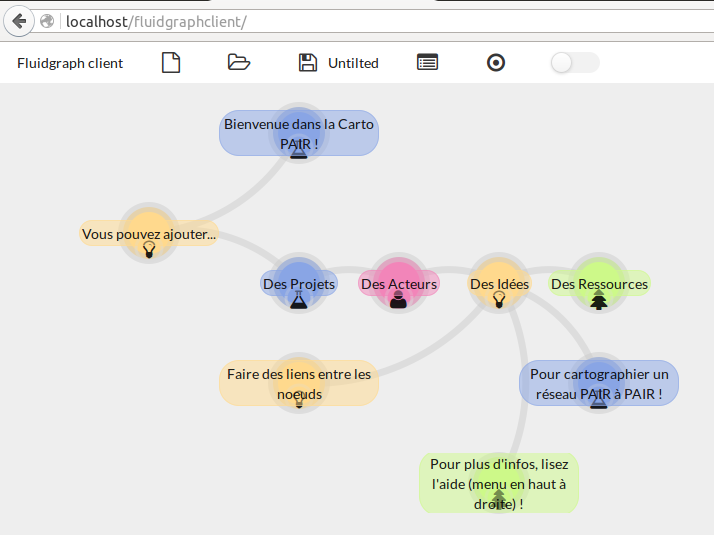Select the Pour plus d'infos, lisez l'aide node
Viewport: 714px width, 535px height.
[x=499, y=484]
